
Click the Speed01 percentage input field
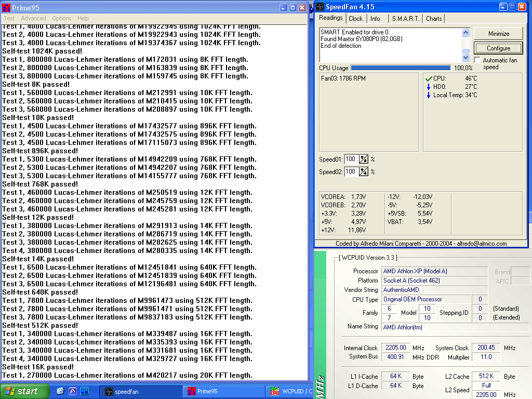[x=351, y=159]
